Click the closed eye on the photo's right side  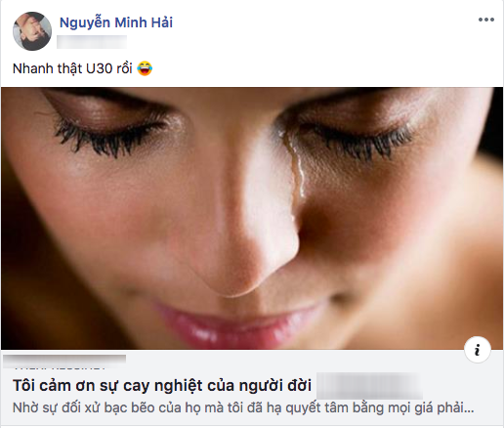[359, 139]
